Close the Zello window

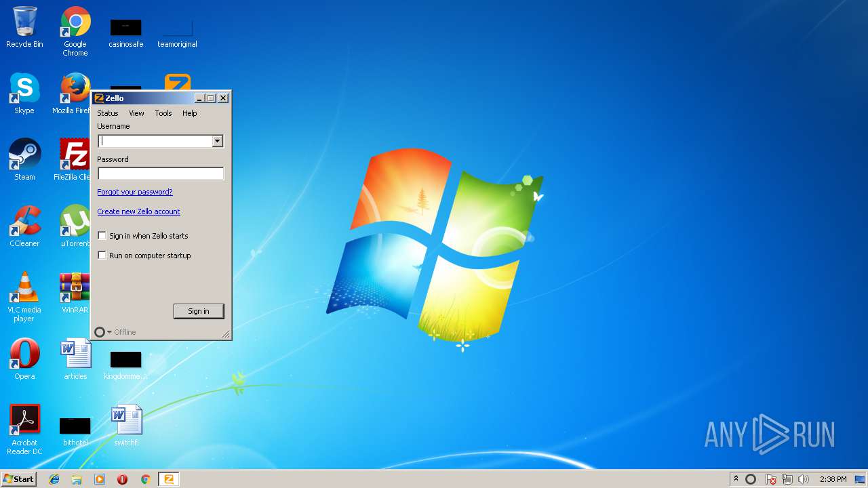pos(223,98)
